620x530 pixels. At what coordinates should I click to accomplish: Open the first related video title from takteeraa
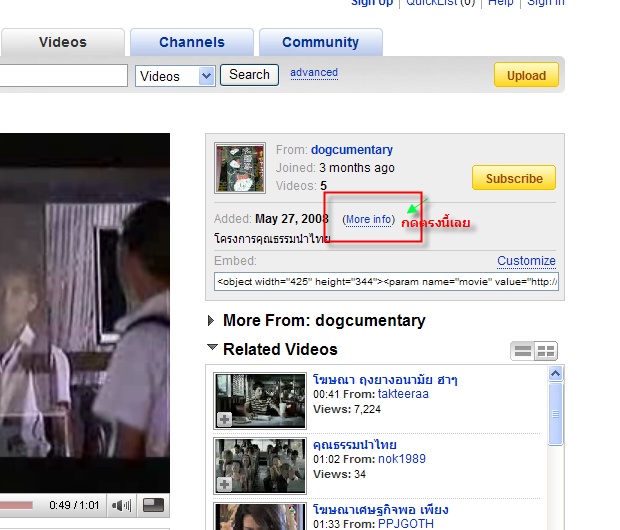pyautogui.click(x=385, y=380)
